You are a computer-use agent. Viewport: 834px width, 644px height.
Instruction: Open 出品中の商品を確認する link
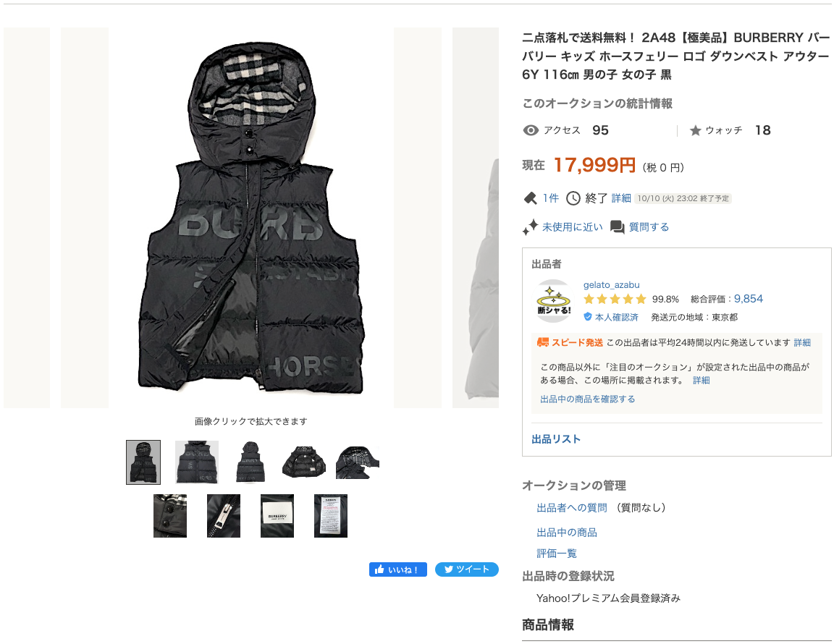[587, 399]
